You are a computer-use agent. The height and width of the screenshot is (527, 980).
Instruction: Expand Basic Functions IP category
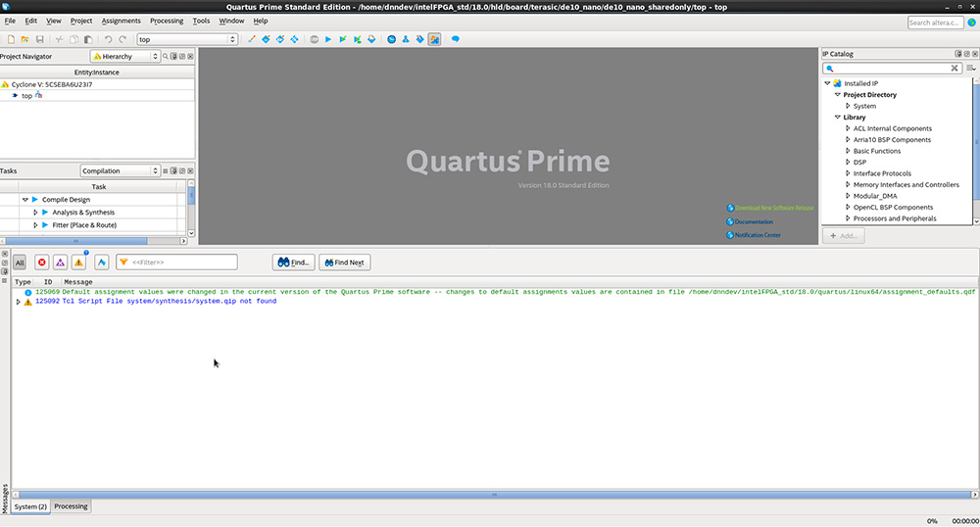click(848, 151)
